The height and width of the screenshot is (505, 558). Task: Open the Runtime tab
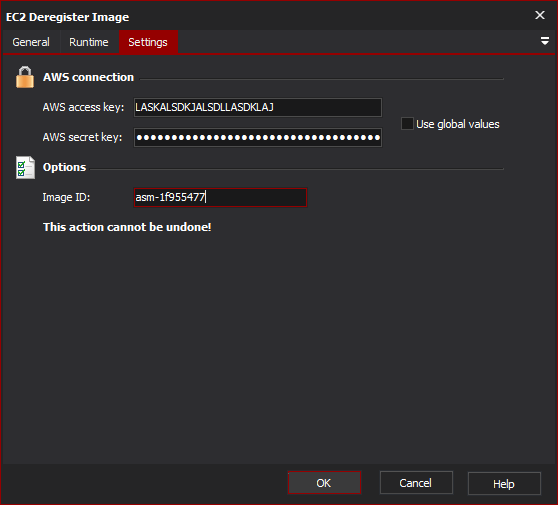[x=89, y=42]
